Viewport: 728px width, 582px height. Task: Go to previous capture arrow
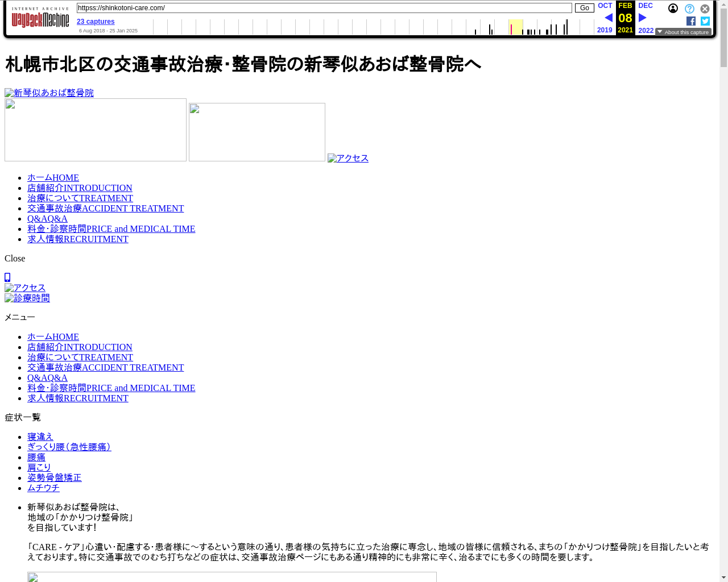click(608, 18)
